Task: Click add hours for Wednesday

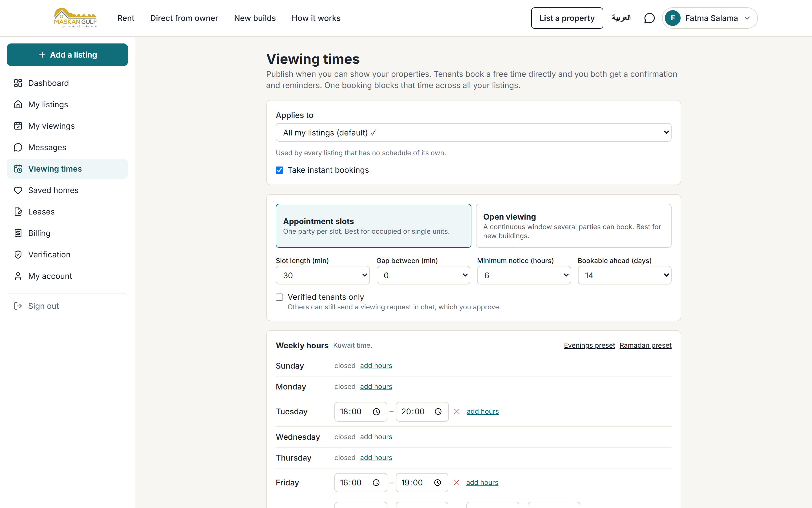Action: (376, 437)
